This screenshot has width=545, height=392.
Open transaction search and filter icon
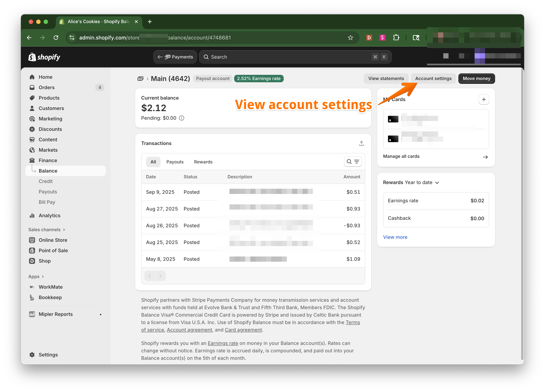(x=353, y=162)
